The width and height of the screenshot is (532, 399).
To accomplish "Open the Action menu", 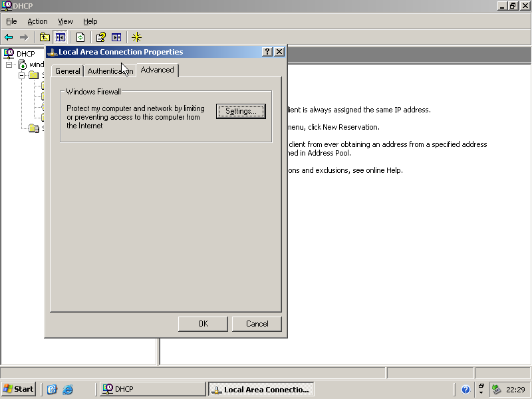I will pyautogui.click(x=37, y=21).
